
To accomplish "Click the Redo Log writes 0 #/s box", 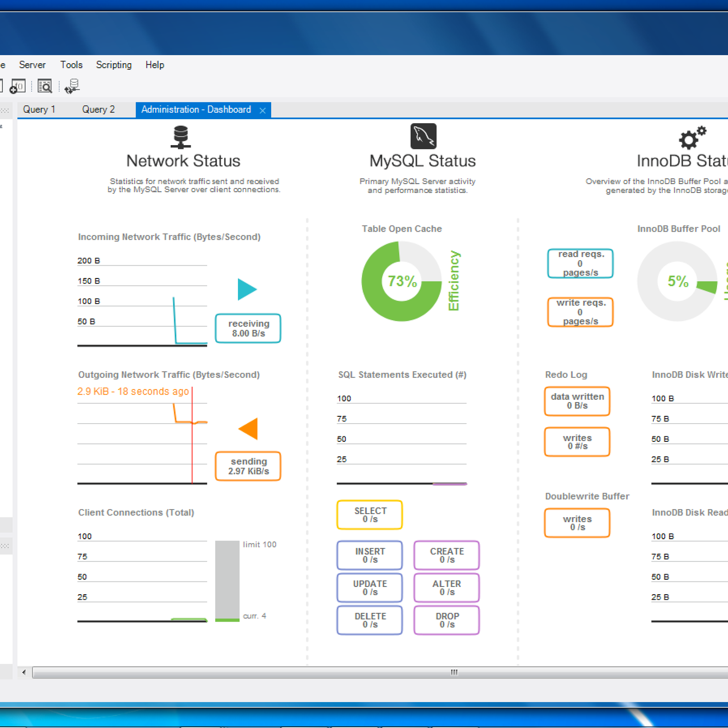I will (577, 442).
